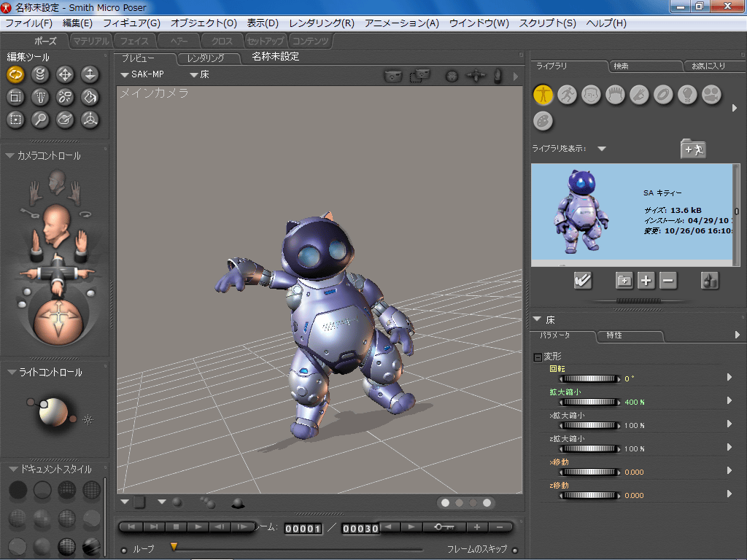Select the first document style ball (silhouette)

click(x=18, y=490)
